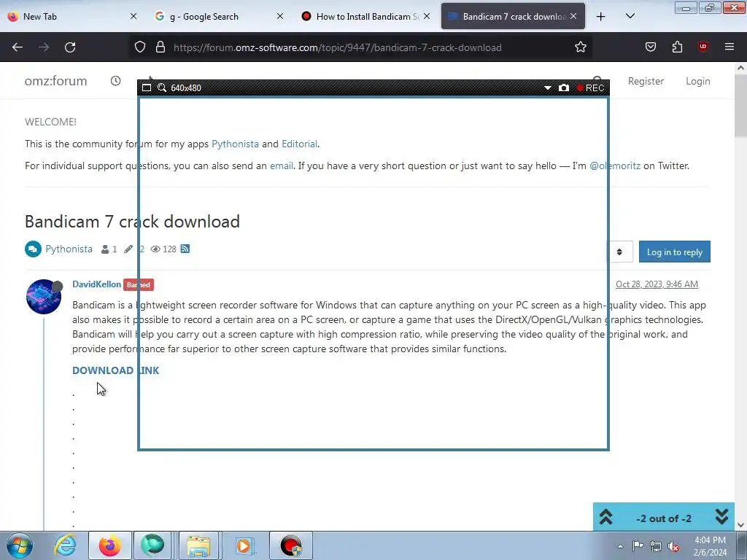
Task: Launch Internet Explorer from the taskbar
Action: 65,545
